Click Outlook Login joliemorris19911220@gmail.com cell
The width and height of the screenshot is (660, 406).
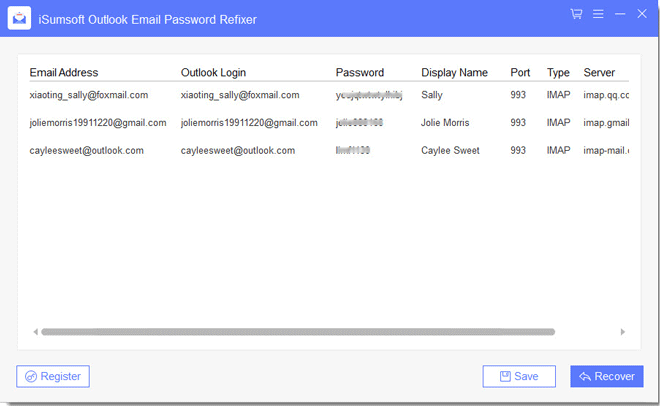pos(249,123)
